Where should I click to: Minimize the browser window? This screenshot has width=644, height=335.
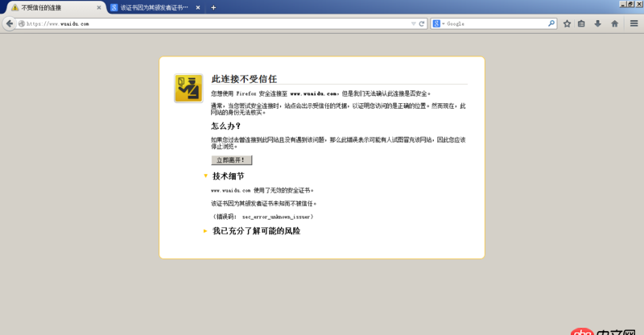tap(622, 4)
